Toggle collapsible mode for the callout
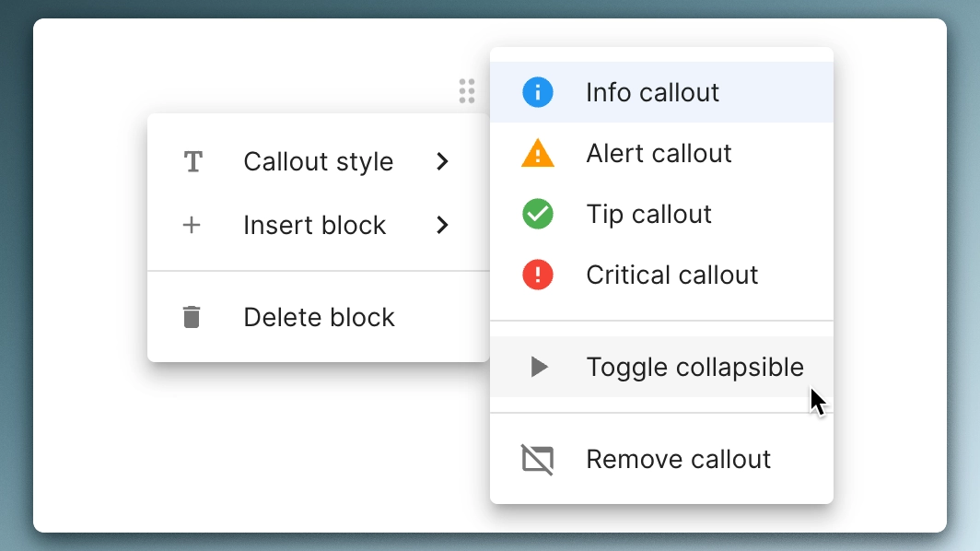This screenshot has width=980, height=551. point(694,367)
